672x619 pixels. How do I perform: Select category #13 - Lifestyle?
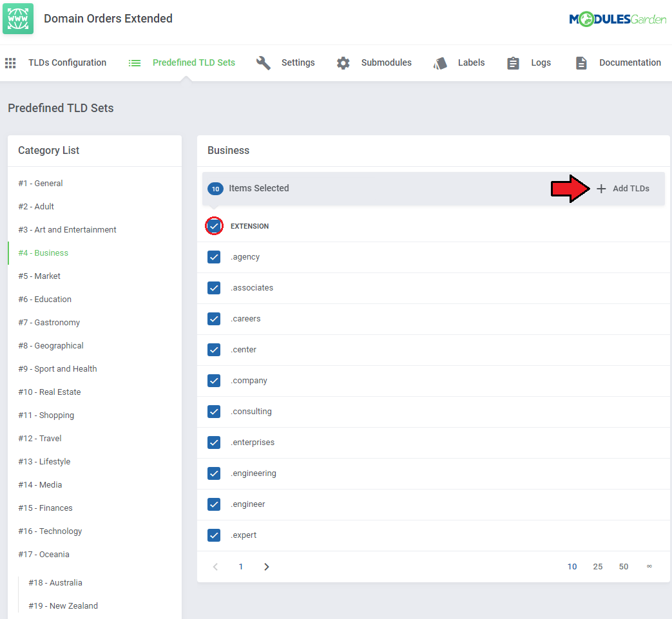click(x=44, y=462)
